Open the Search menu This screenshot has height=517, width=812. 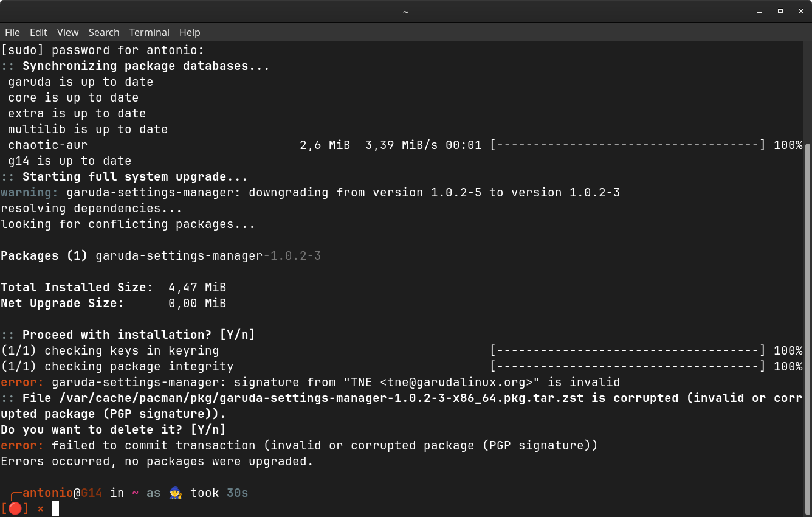pyautogui.click(x=104, y=32)
